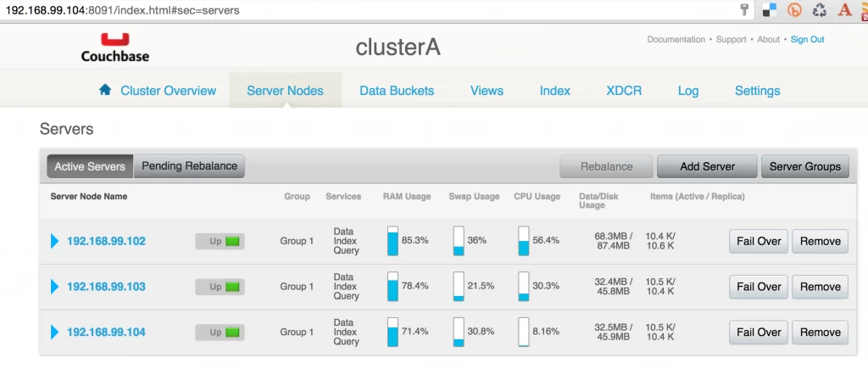Open the Cluster Overview tab
Viewport: 868px width, 369px height.
point(169,90)
